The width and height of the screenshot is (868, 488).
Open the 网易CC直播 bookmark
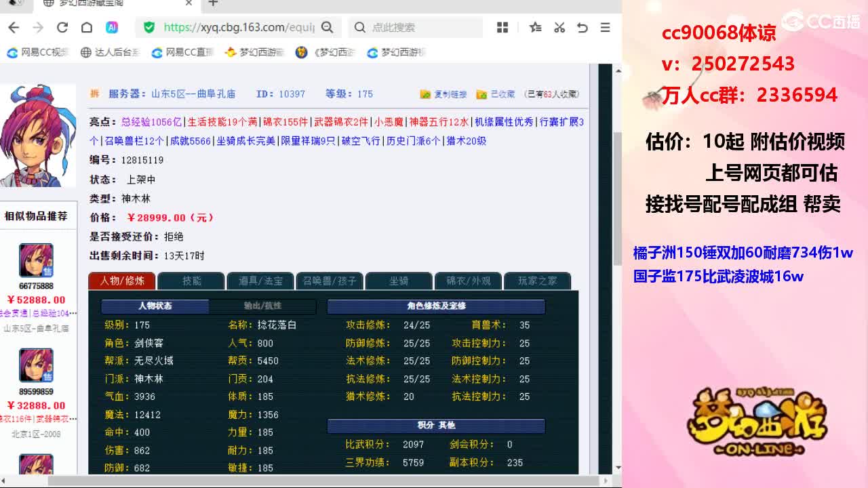tap(182, 52)
